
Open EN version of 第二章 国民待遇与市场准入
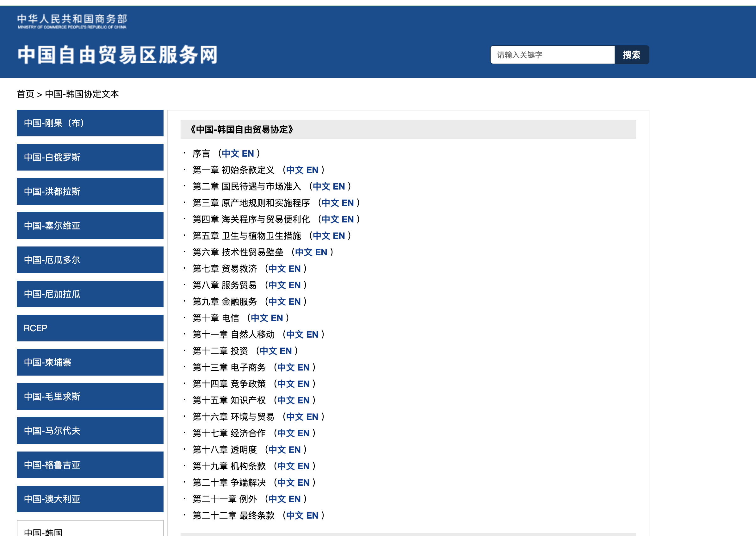tap(339, 186)
